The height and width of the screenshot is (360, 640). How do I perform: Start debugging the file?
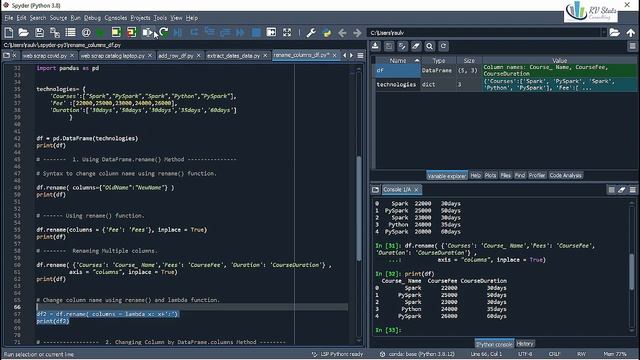pos(178,33)
